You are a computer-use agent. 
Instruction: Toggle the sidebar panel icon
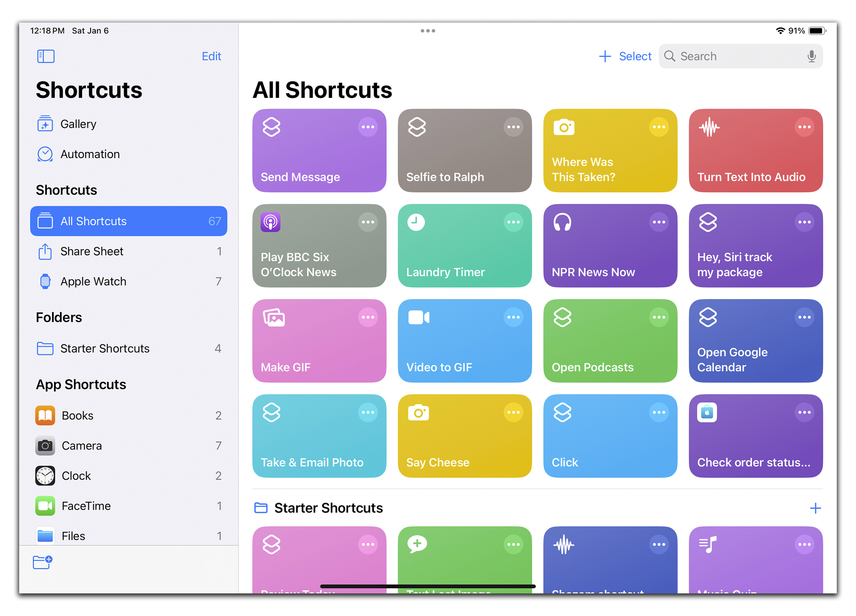(46, 56)
